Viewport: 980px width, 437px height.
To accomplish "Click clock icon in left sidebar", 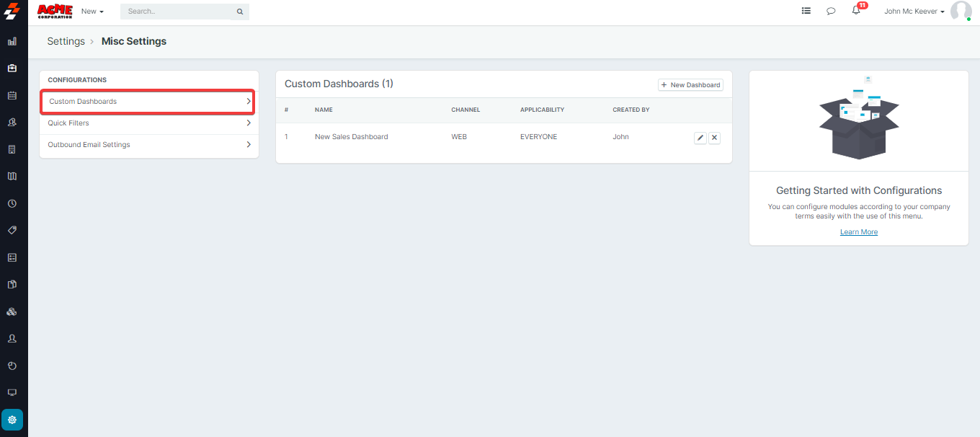I will coord(12,203).
